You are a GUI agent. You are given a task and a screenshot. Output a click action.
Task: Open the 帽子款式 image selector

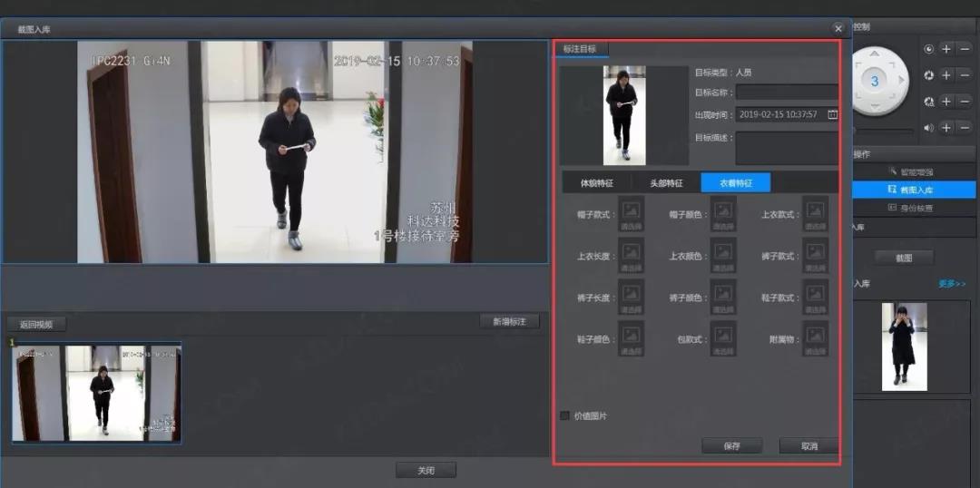click(x=632, y=214)
